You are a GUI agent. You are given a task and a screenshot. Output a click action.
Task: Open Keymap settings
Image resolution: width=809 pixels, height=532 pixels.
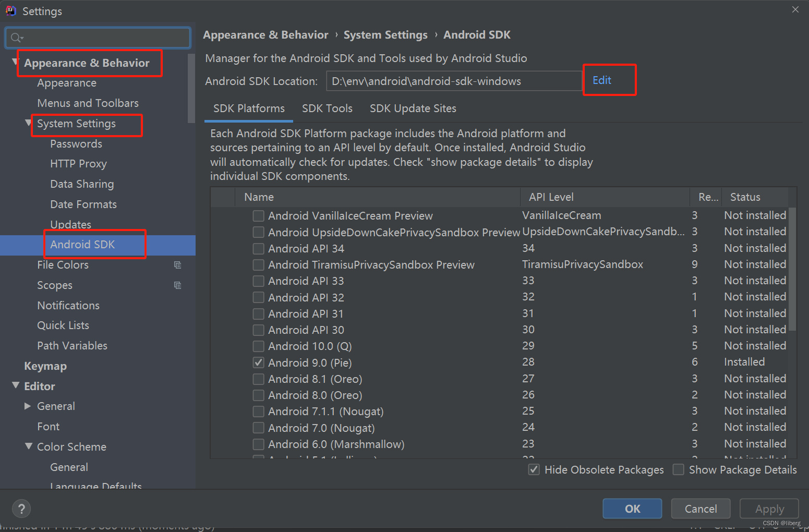(x=45, y=366)
